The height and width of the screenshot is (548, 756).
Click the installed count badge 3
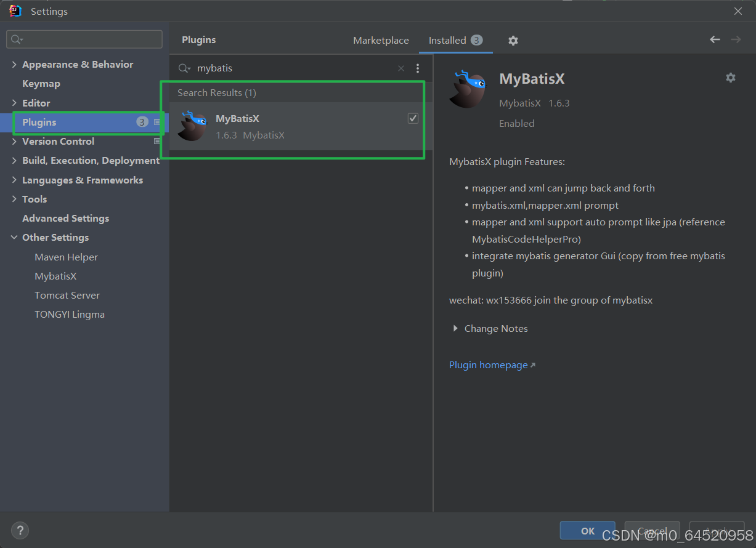(476, 40)
